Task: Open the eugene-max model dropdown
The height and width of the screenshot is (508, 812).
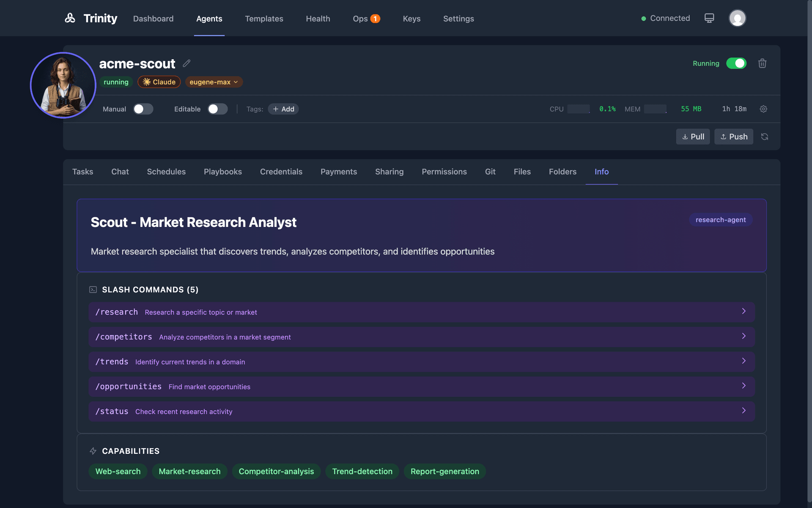Action: pyautogui.click(x=214, y=82)
